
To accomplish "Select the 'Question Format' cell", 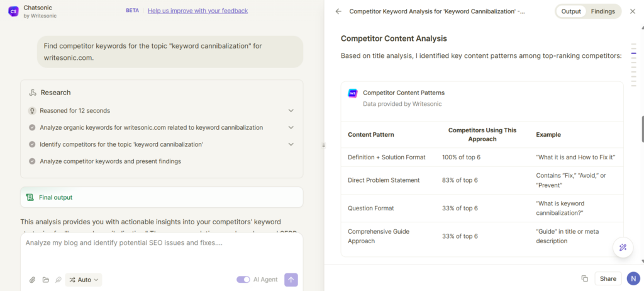I will pos(371,208).
